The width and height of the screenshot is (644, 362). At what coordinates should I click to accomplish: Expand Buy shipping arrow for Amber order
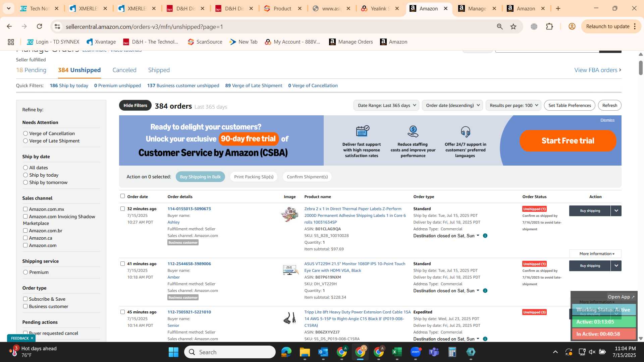click(616, 266)
